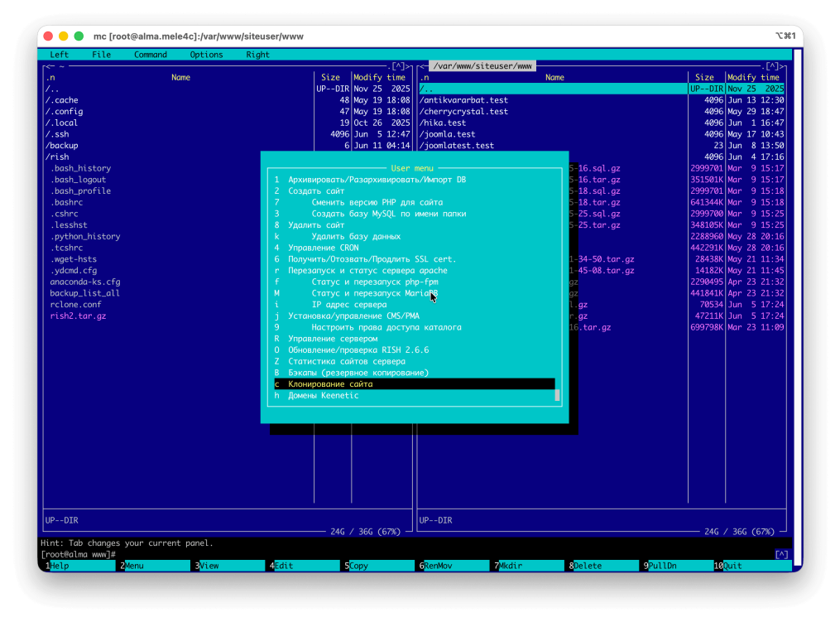Click the User menu scrollbar thumb
This screenshot has width=840, height=622.
pos(557,396)
